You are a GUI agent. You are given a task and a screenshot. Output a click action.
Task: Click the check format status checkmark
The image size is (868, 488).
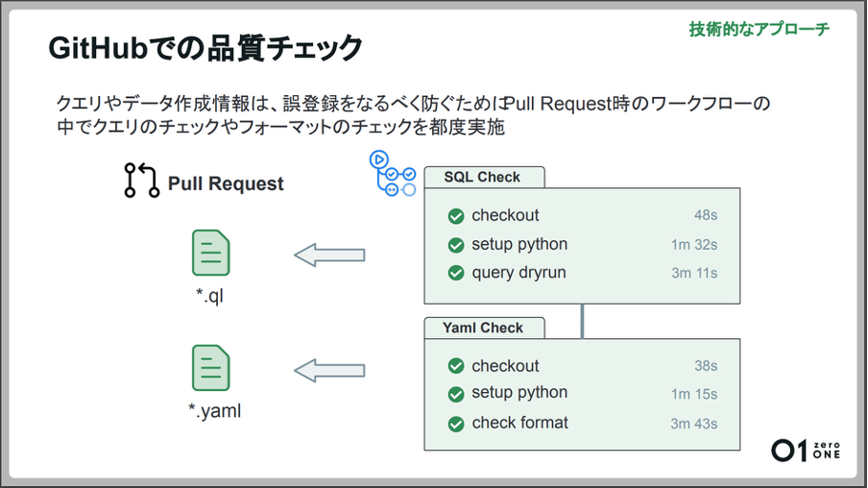point(456,424)
